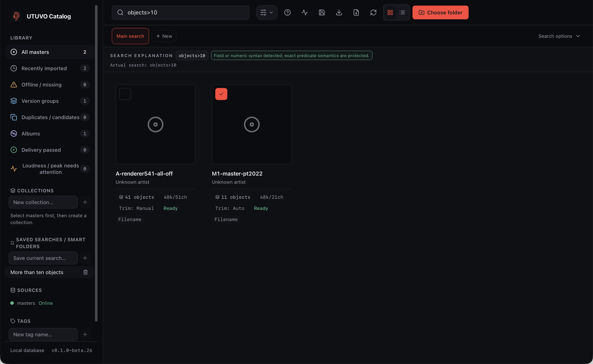Select the Main search tab
The width and height of the screenshot is (593, 364).
pos(130,36)
